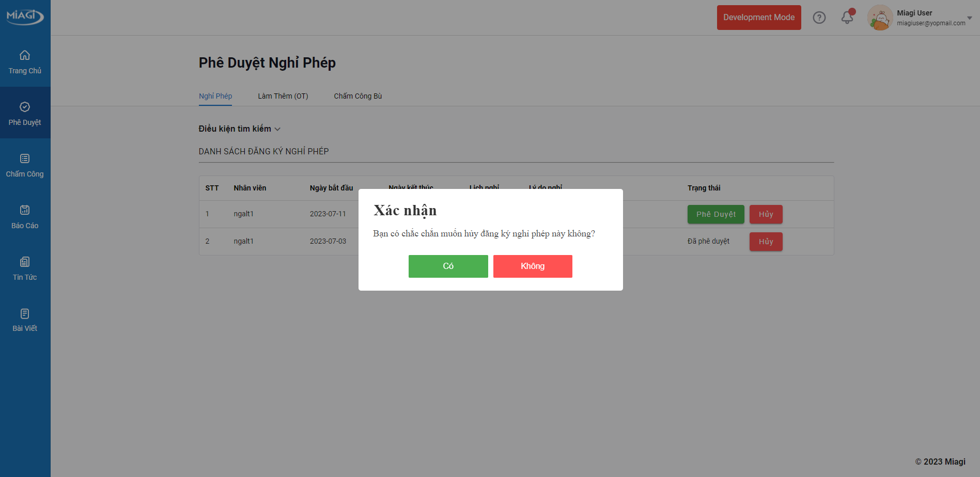Click Hủy button for the approved row
This screenshot has height=477, width=980.
point(766,242)
